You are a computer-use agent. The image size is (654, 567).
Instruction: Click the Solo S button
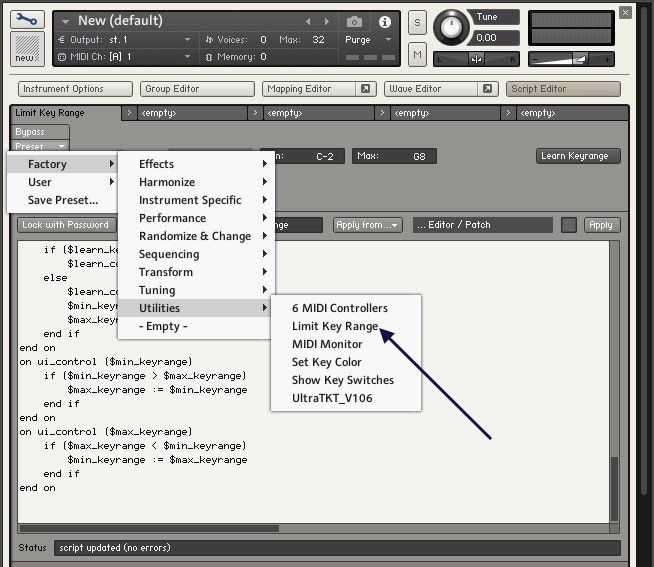[417, 22]
